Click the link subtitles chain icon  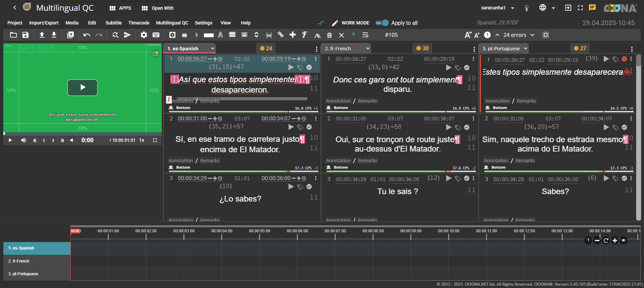281,35
